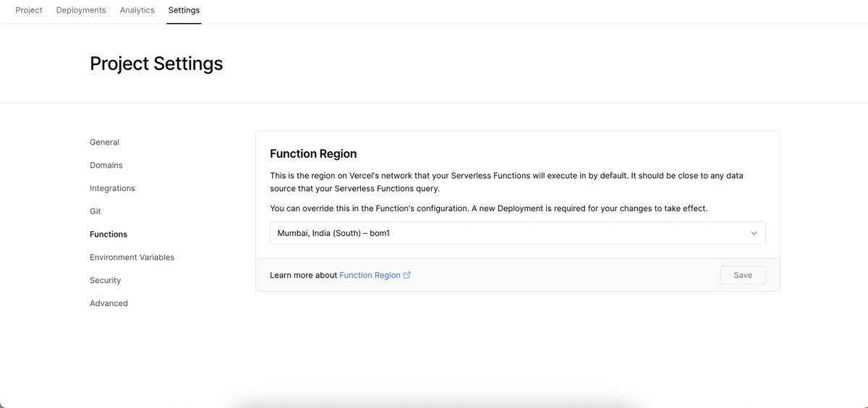Switch to the Deployments tab

click(x=81, y=10)
